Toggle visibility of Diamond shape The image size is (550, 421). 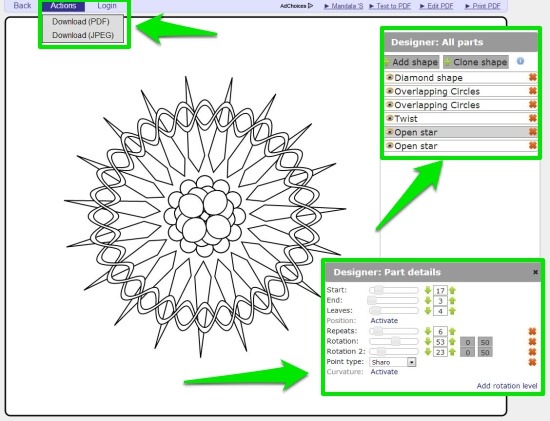coord(389,77)
